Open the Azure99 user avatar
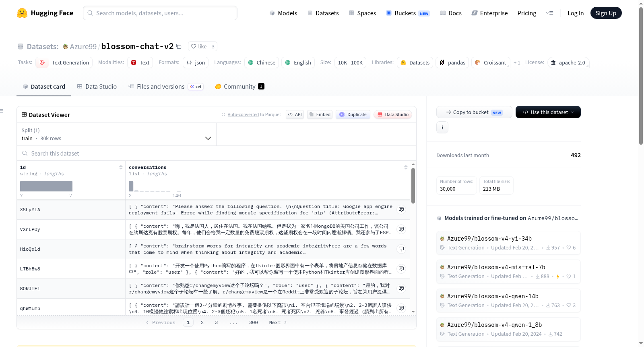 (66, 46)
